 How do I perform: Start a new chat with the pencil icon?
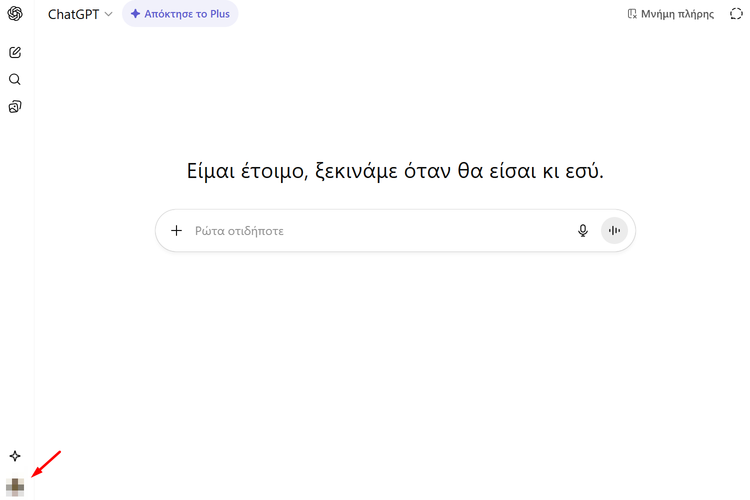(15, 52)
